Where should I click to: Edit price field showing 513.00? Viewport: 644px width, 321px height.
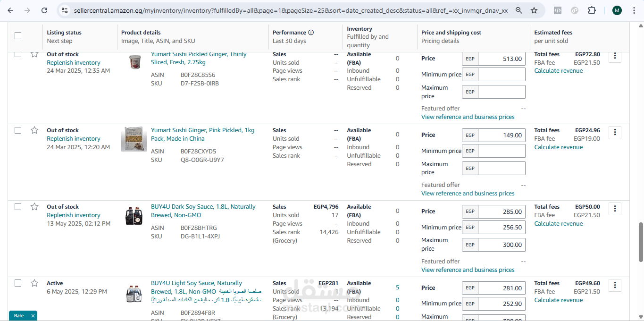click(502, 59)
